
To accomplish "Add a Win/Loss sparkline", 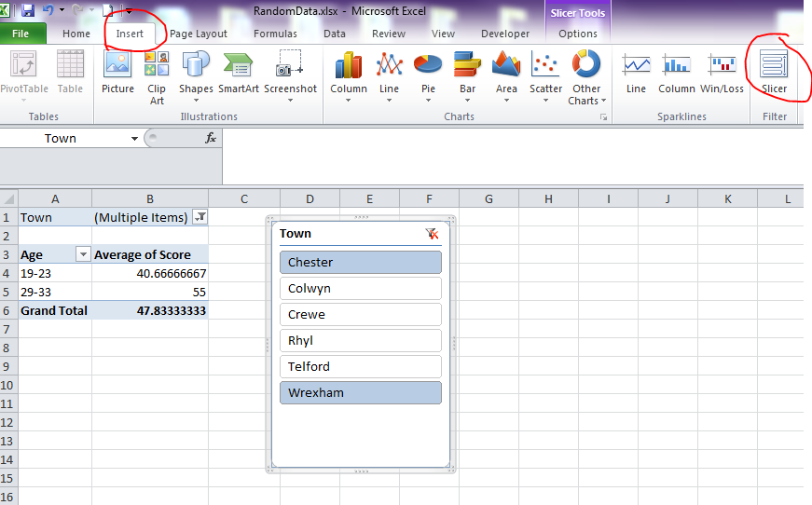I will coord(722,73).
